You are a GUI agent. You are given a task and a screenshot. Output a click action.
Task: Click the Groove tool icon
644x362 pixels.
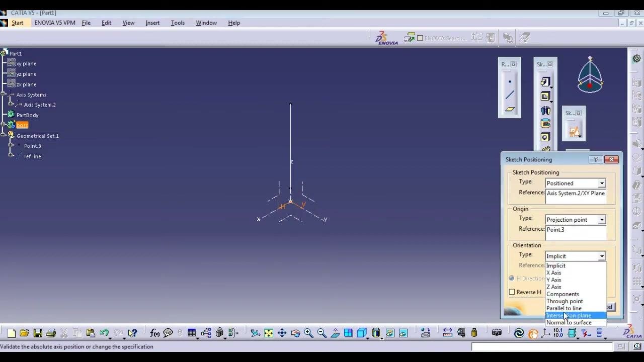[x=545, y=124]
